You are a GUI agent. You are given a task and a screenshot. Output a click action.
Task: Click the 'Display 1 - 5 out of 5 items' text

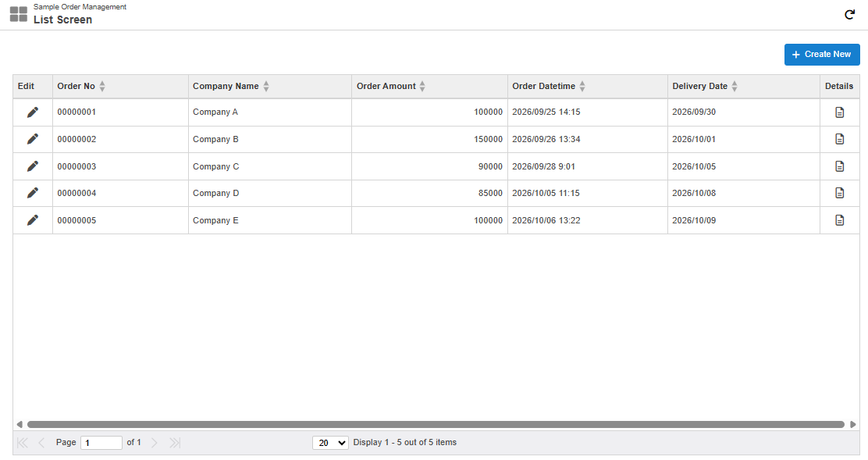pyautogui.click(x=404, y=442)
